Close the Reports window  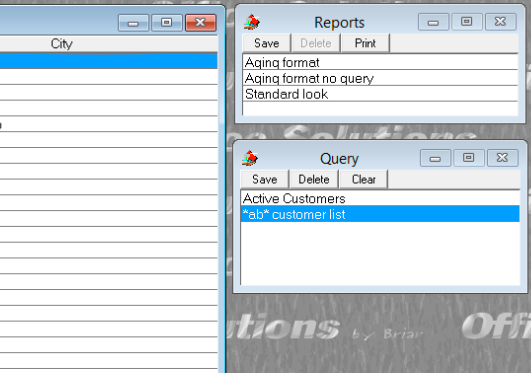501,22
